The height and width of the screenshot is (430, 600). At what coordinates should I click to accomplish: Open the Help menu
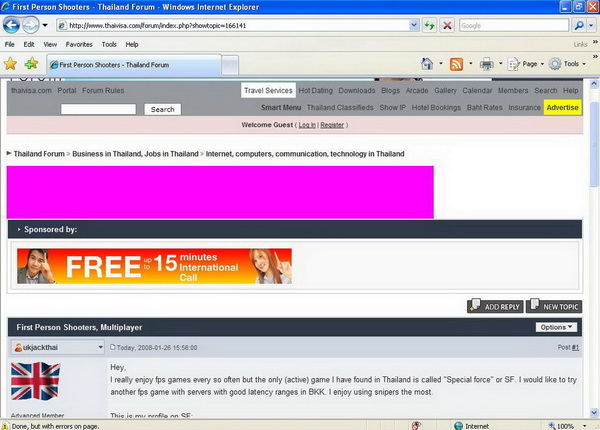coord(132,44)
